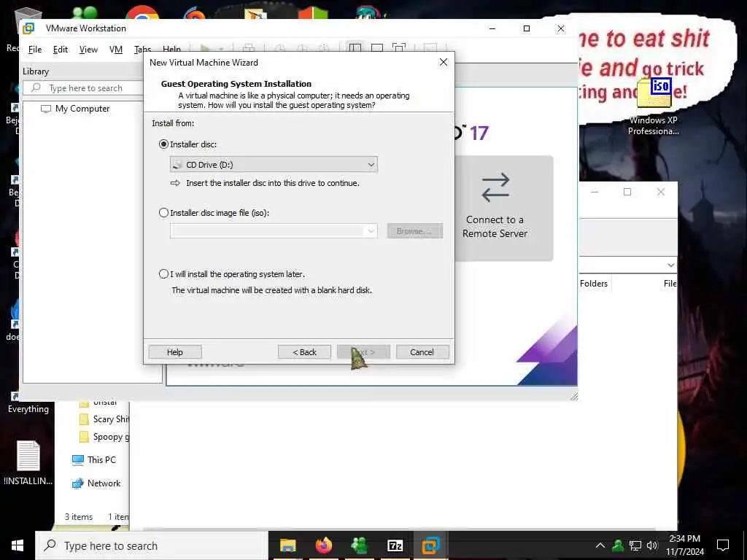Open the notification action center icon

pos(723,545)
